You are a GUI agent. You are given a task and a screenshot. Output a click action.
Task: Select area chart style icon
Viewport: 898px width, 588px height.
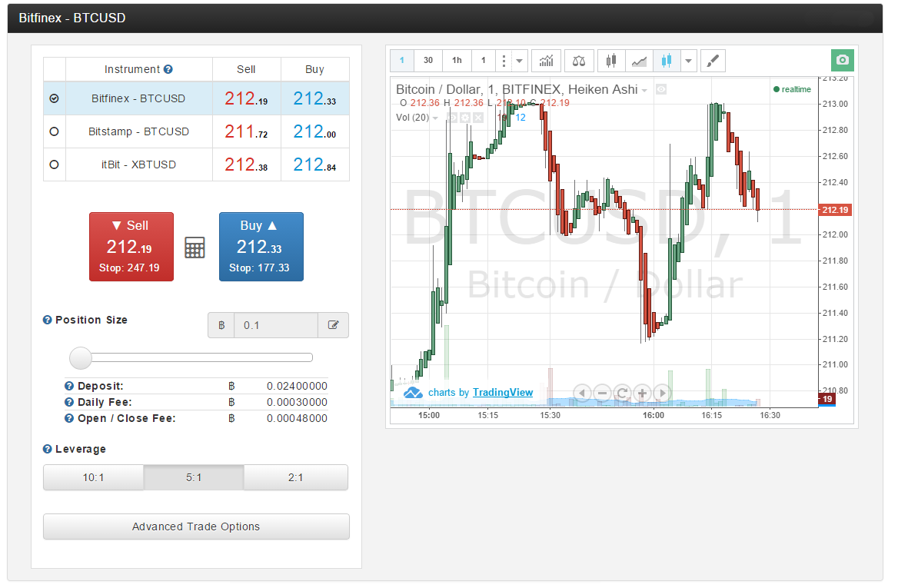(639, 61)
